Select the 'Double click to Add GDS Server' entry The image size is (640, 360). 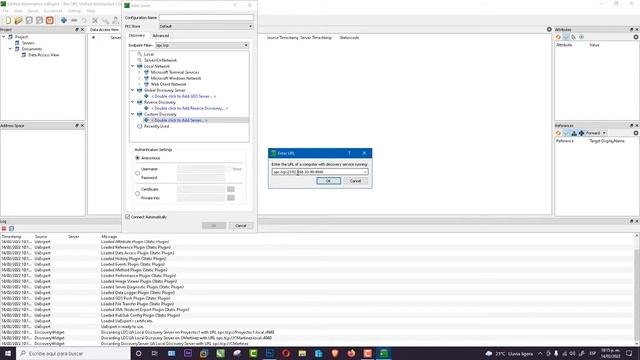(183, 96)
